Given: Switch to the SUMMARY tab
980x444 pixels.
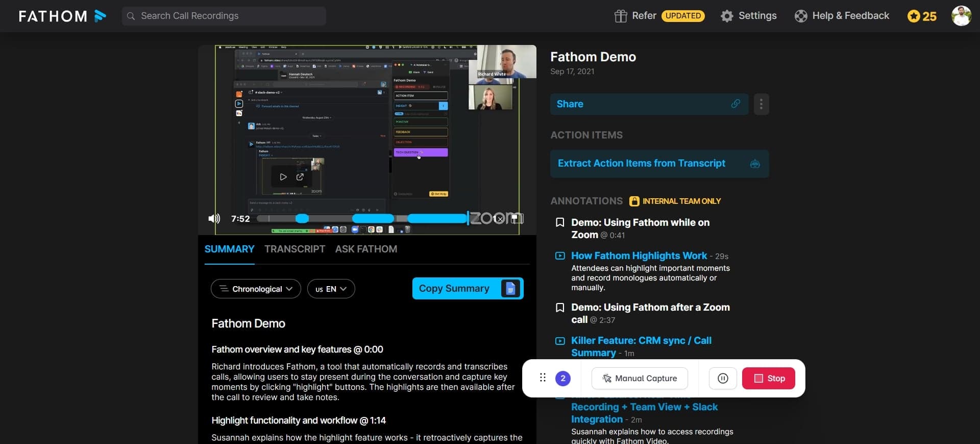Looking at the screenshot, I should [229, 249].
